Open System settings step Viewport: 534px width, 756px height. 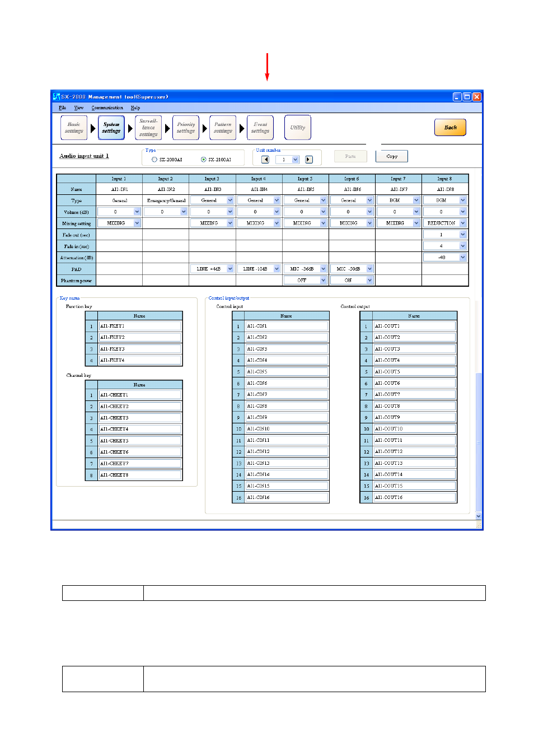click(111, 128)
